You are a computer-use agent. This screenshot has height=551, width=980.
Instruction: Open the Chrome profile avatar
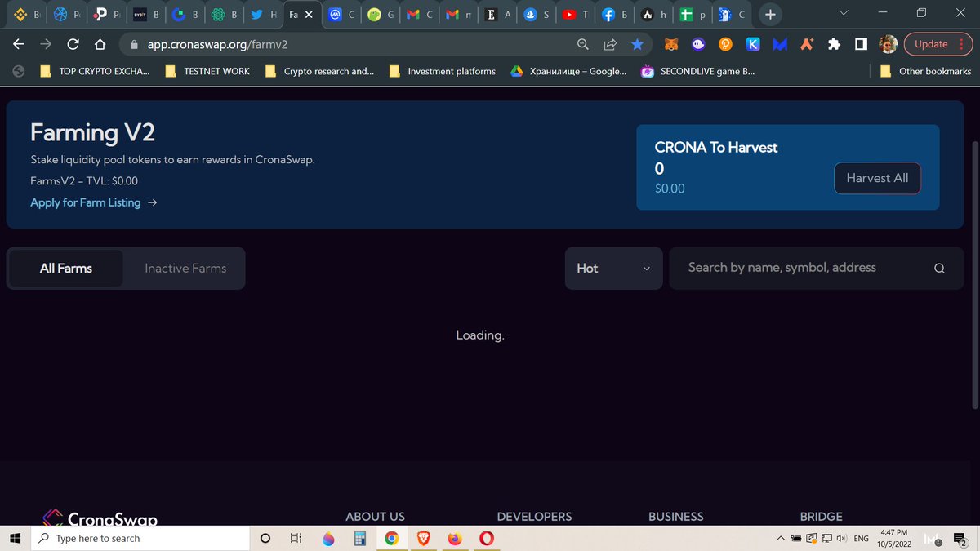tap(889, 44)
